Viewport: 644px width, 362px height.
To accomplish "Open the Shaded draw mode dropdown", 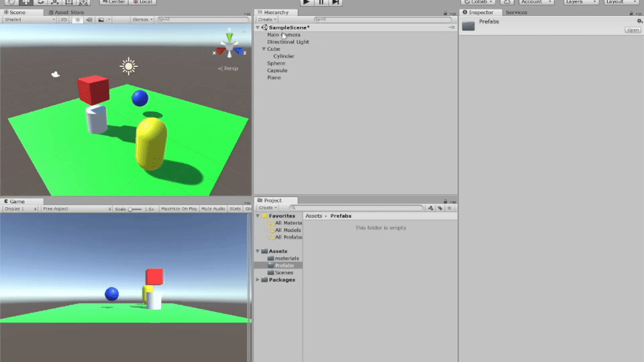I will pos(29,19).
